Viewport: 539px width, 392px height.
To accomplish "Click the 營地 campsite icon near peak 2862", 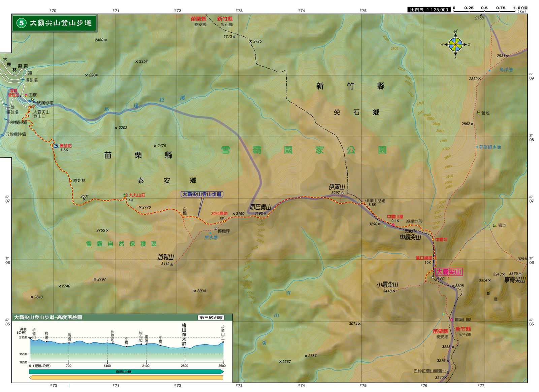I will 478,113.
